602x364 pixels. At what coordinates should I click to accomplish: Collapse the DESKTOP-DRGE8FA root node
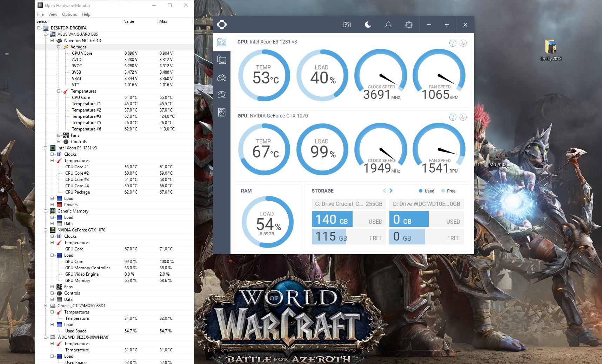[x=39, y=28]
